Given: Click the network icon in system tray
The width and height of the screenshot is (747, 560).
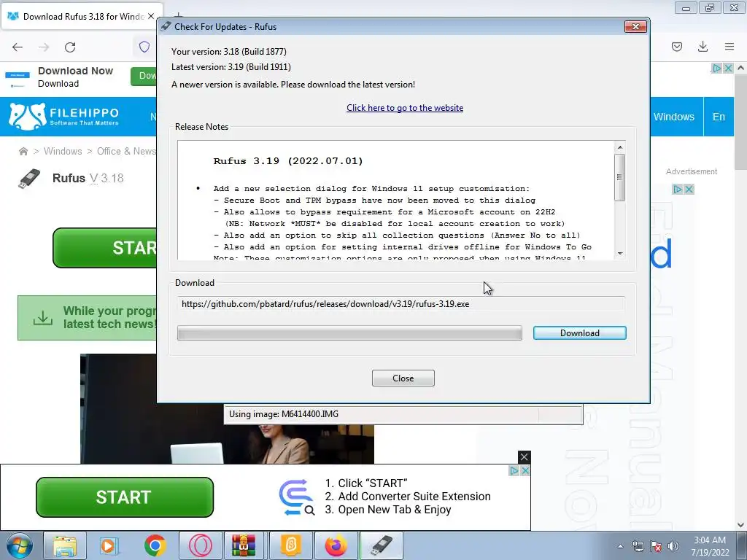Looking at the screenshot, I should click(638, 546).
